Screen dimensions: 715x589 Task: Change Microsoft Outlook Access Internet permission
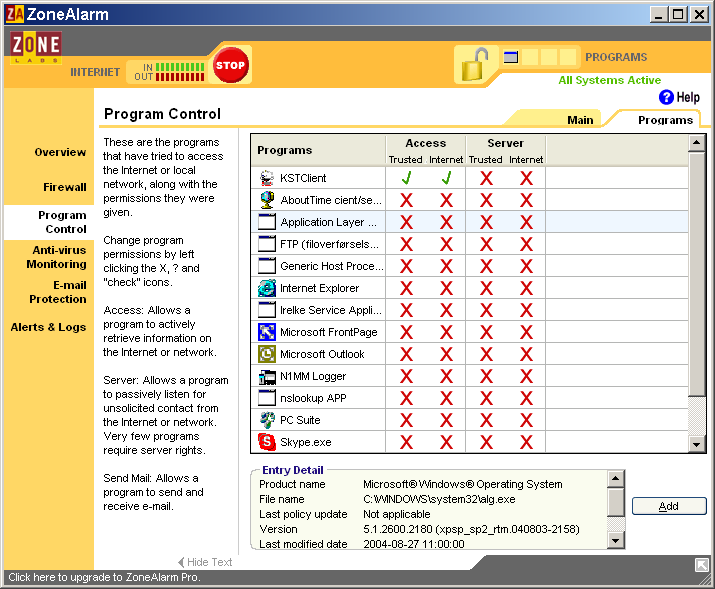click(446, 354)
